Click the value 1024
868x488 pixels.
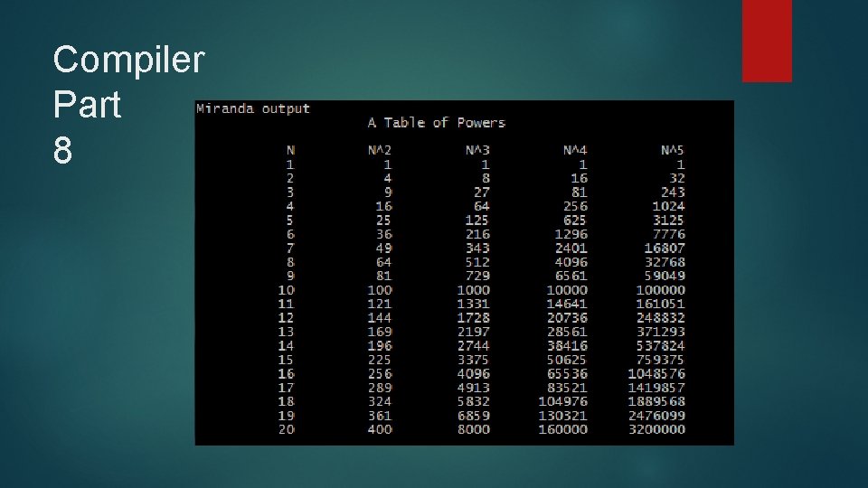[x=669, y=206]
